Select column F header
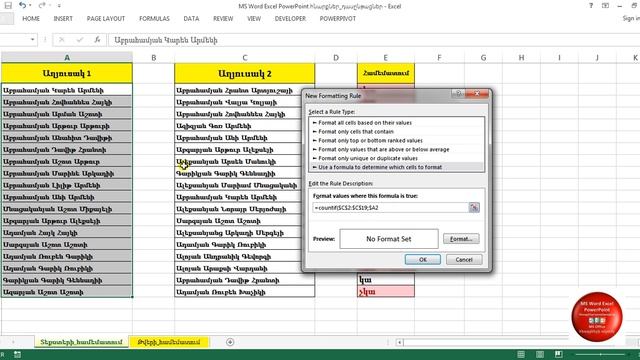 click(439, 58)
